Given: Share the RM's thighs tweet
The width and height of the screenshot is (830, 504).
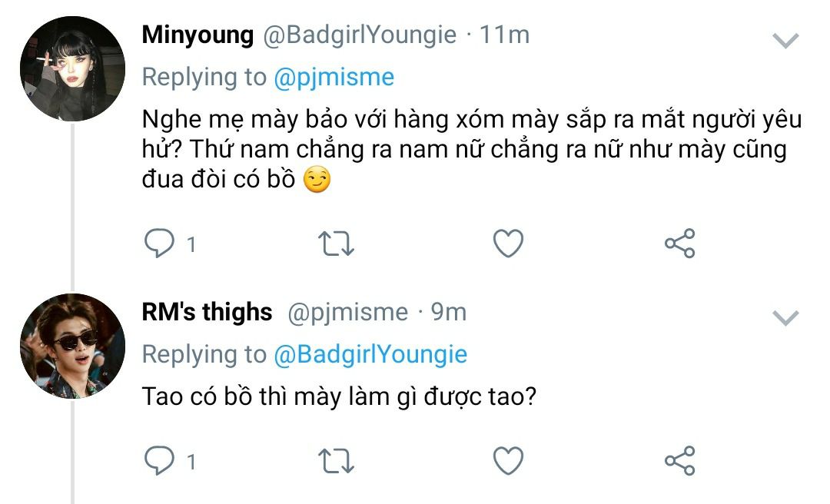Looking at the screenshot, I should click(679, 460).
